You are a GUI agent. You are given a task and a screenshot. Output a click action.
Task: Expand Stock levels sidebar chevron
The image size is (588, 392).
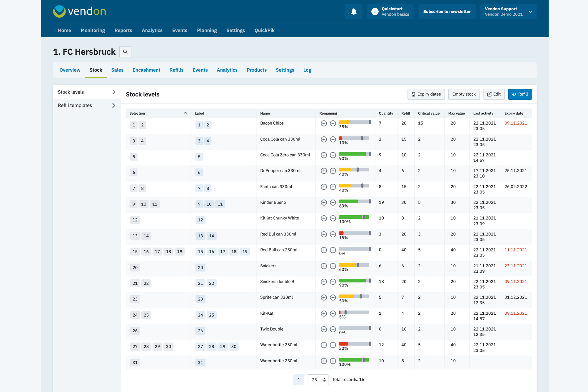(x=114, y=92)
